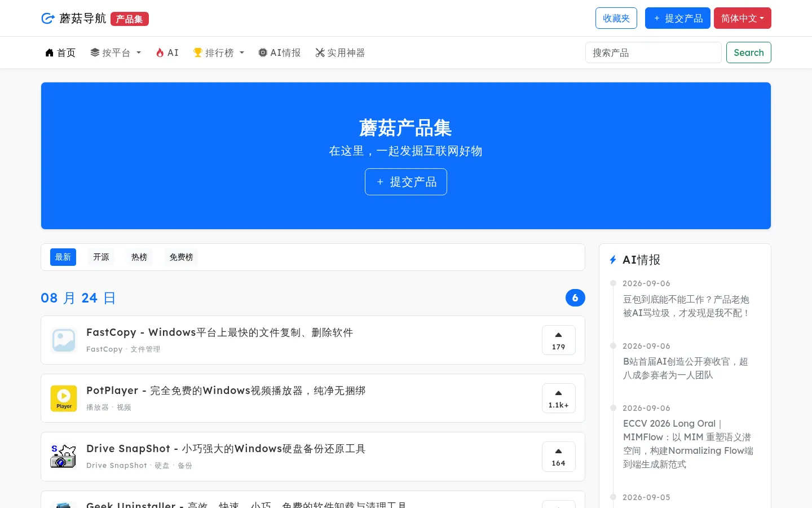812x508 pixels.
Task: Upvote Drive SnapShot with the 164 button
Action: [559, 457]
